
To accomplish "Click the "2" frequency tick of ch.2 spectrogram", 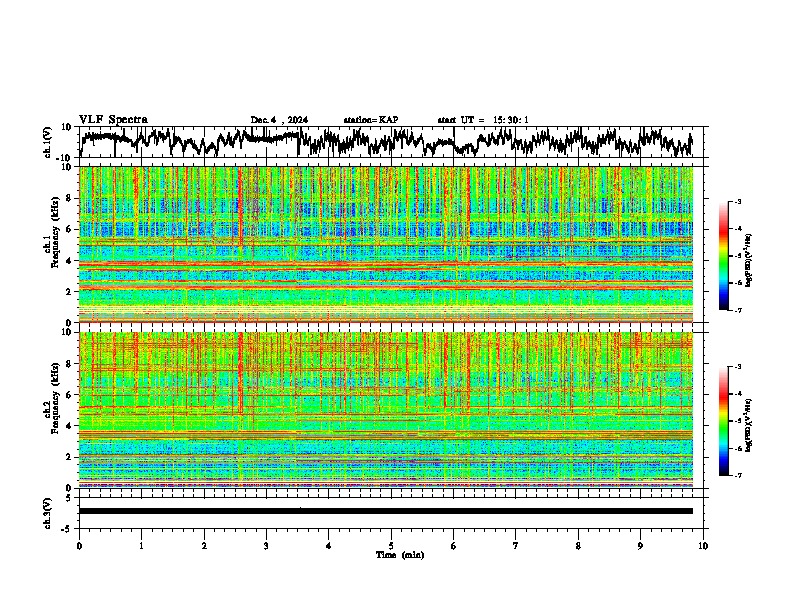I will (x=69, y=457).
